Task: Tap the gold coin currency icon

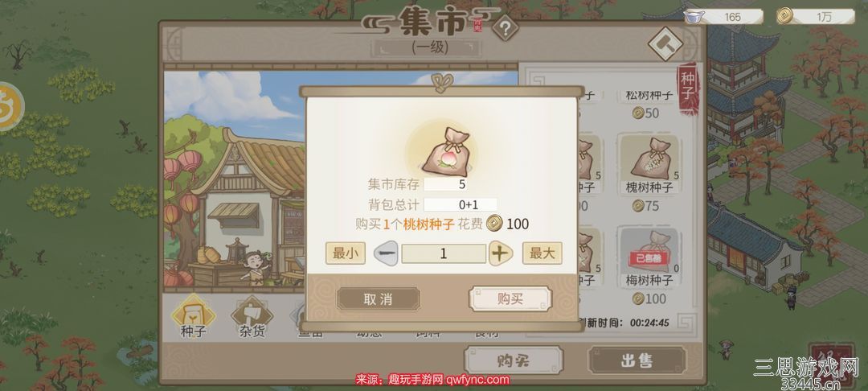Action: (x=784, y=16)
